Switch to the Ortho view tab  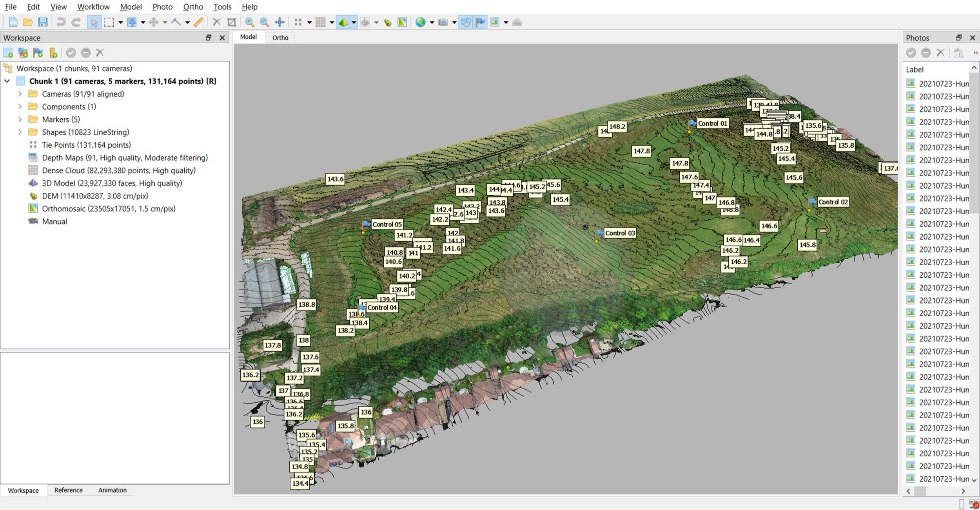(280, 38)
